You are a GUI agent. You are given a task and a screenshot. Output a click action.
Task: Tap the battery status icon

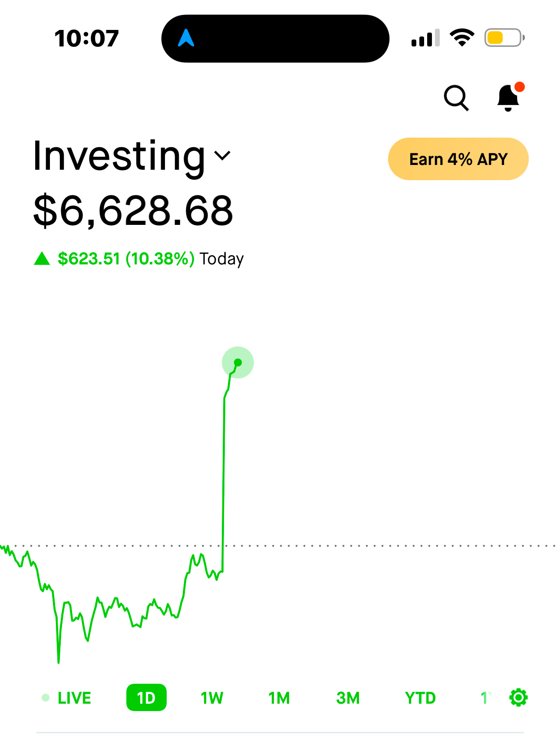[x=504, y=38]
